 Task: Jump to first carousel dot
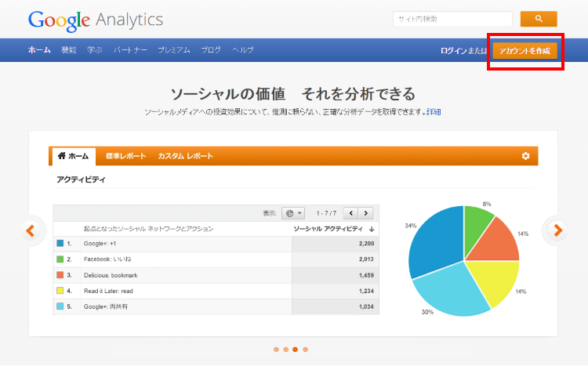[x=277, y=350]
